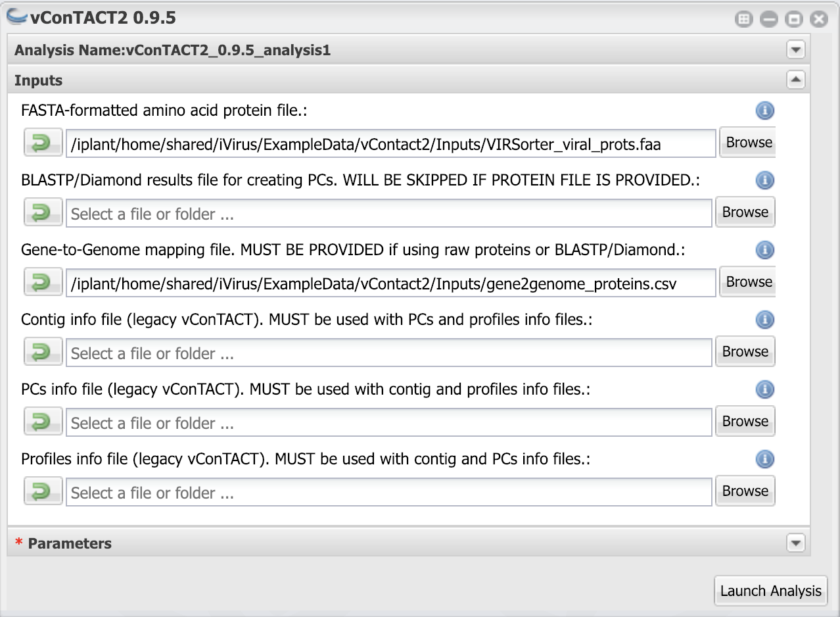Click the Gene-to-Genome mapping reset arrow
840x617 pixels.
pyautogui.click(x=42, y=282)
